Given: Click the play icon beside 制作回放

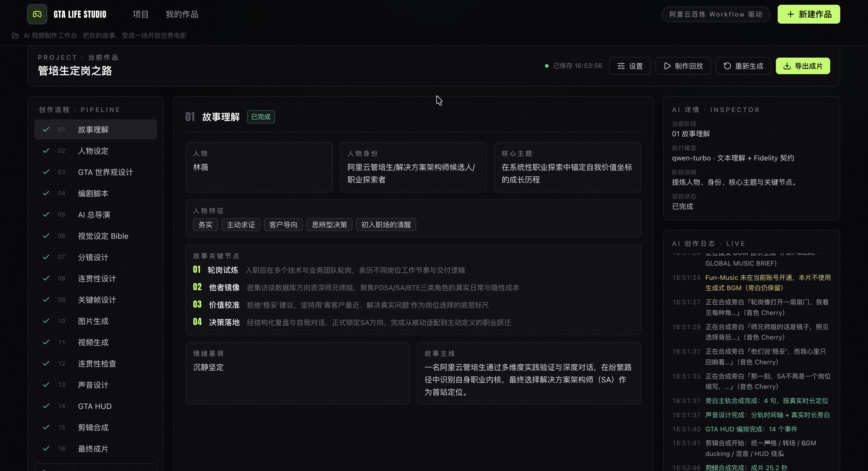Looking at the screenshot, I should (667, 66).
